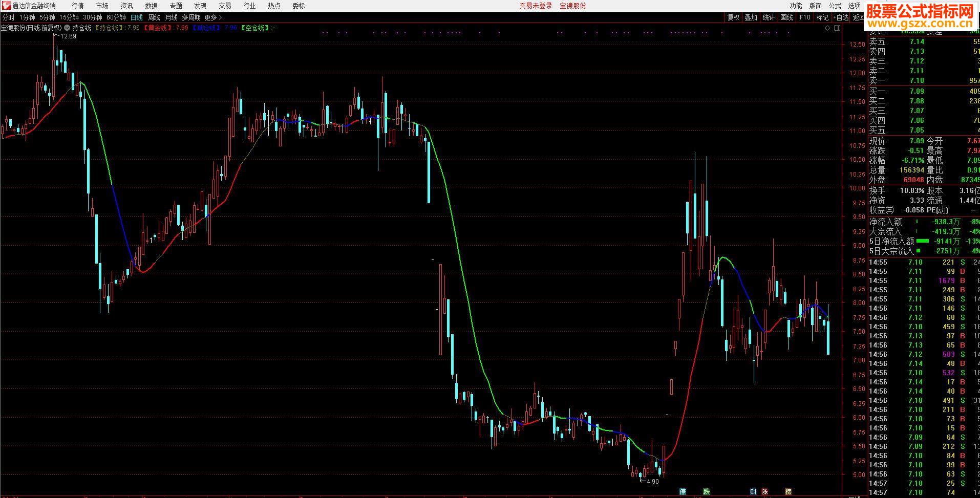Viewport: 980px width, 498px height.
Task: Click the 画线 drawing button
Action: click(x=787, y=17)
